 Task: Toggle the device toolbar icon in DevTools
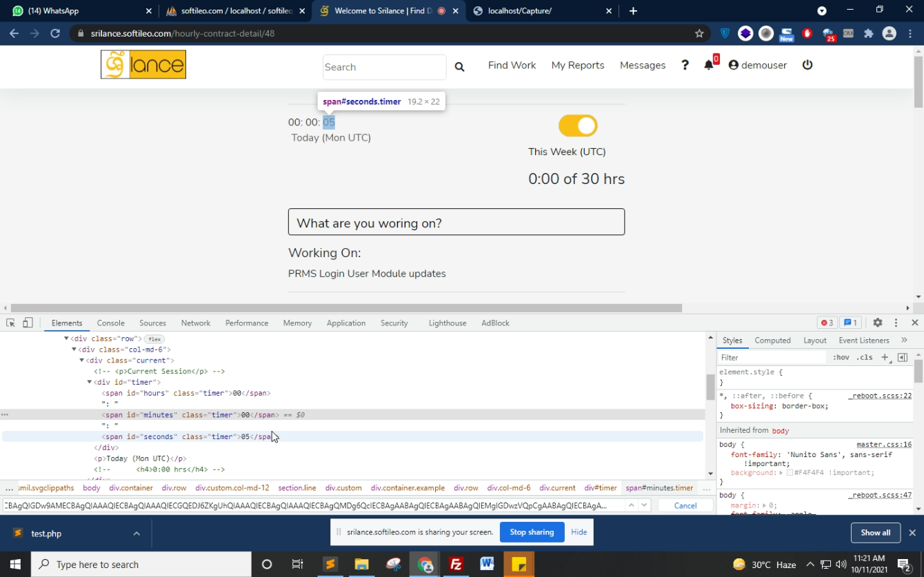pyautogui.click(x=28, y=323)
